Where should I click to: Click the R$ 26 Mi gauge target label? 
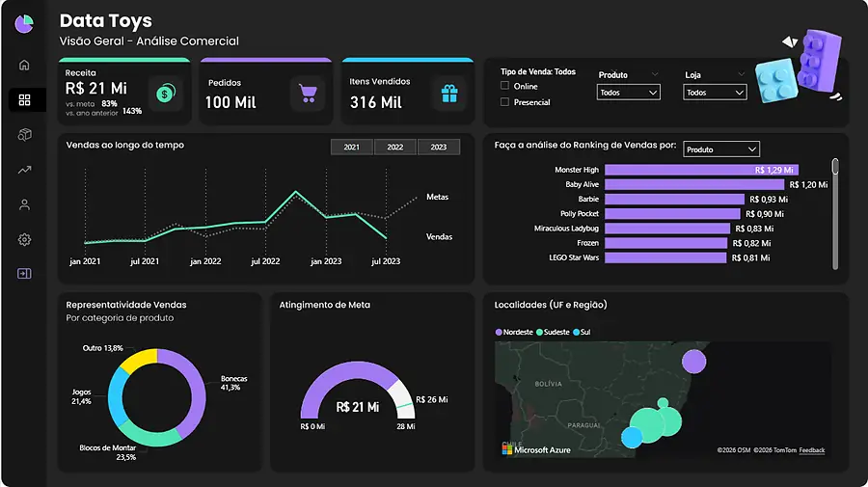coord(432,399)
